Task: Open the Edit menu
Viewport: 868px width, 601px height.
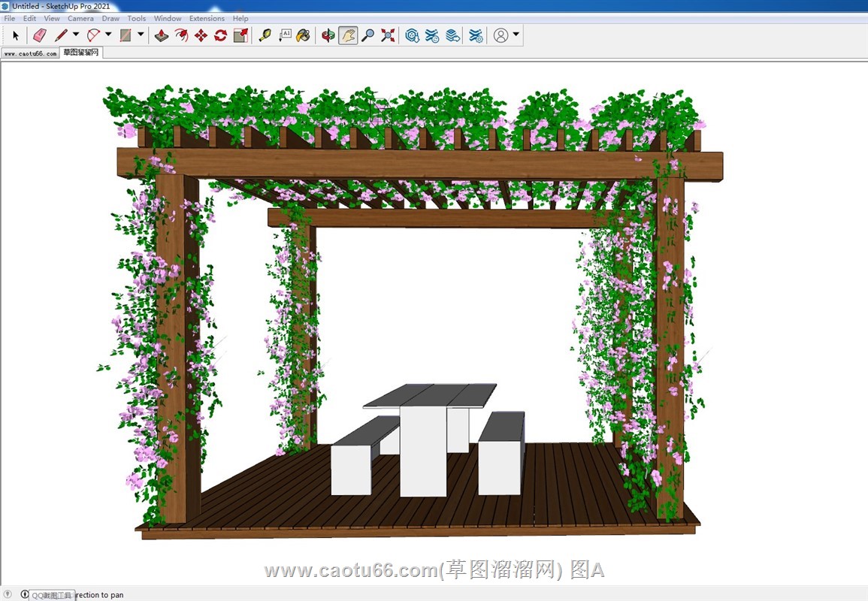Action: [29, 18]
